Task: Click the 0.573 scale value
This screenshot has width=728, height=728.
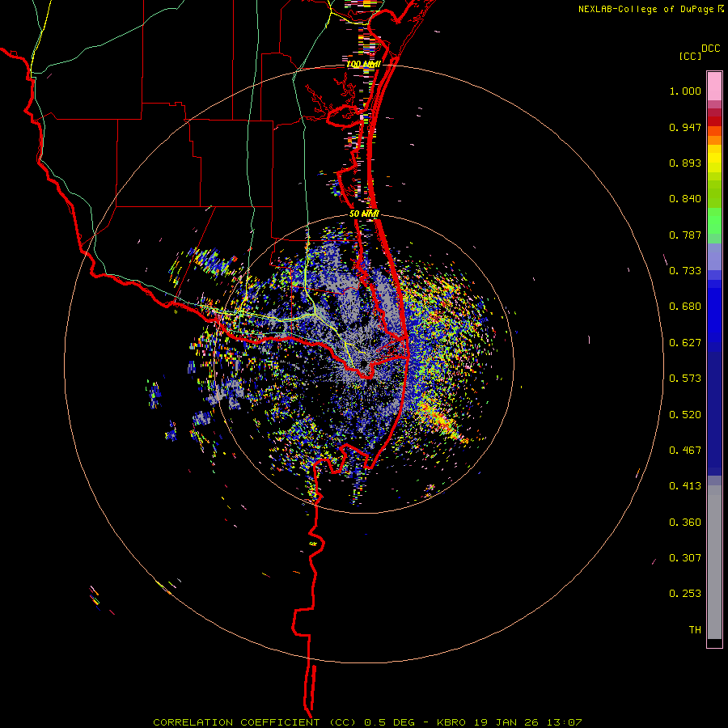Action: pos(685,379)
